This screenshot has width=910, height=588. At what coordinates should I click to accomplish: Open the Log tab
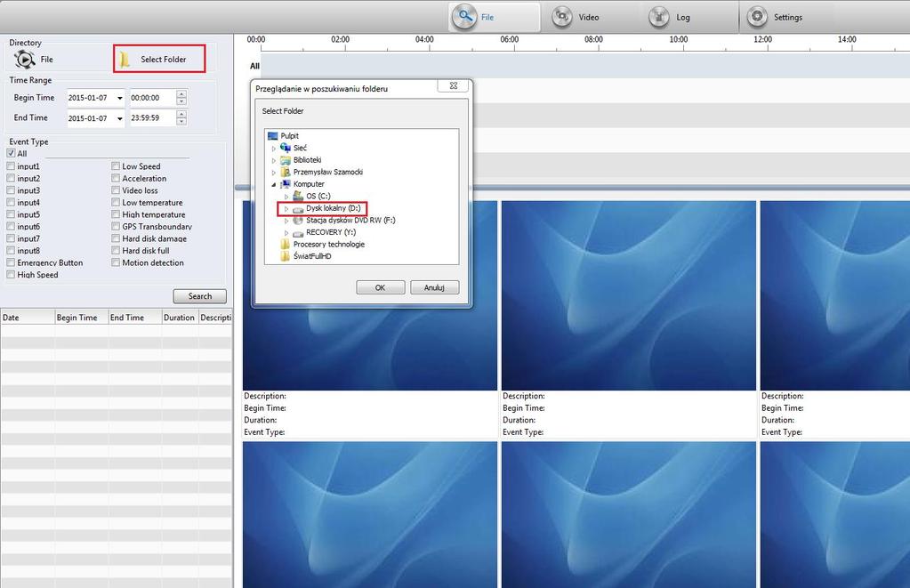(669, 17)
